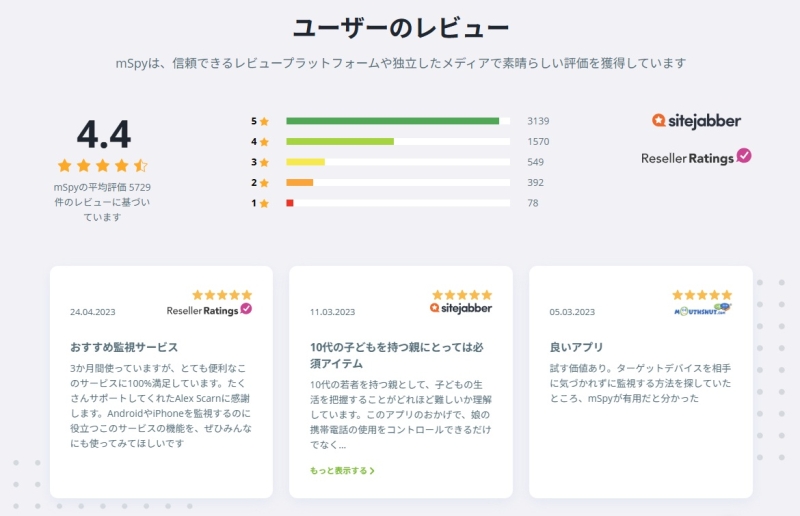Expand the review with もっと表示する
800x516 pixels.
[x=342, y=470]
